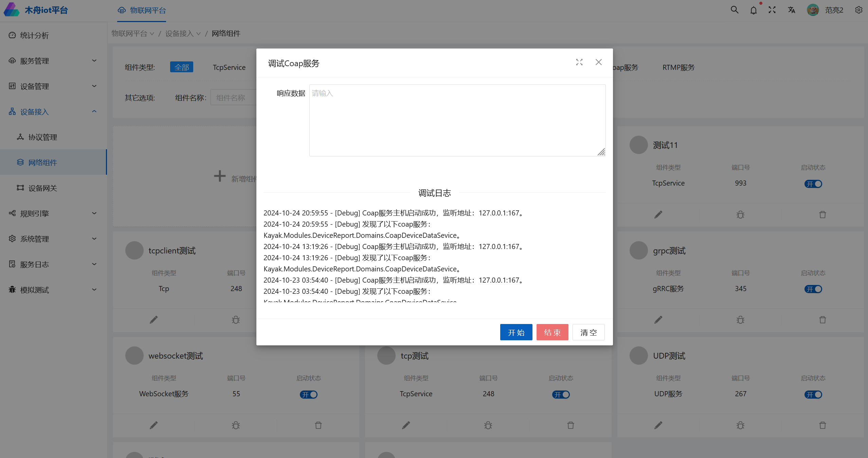Filter by RTMP服务 component type

[x=678, y=68]
